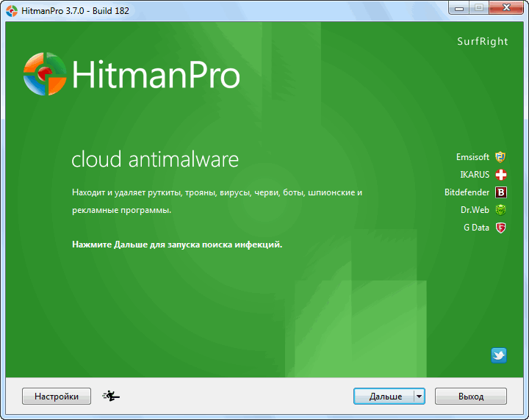Image resolution: width=529 pixels, height=420 pixels.
Task: Click the cloud antimalware heading
Action: 155,159
